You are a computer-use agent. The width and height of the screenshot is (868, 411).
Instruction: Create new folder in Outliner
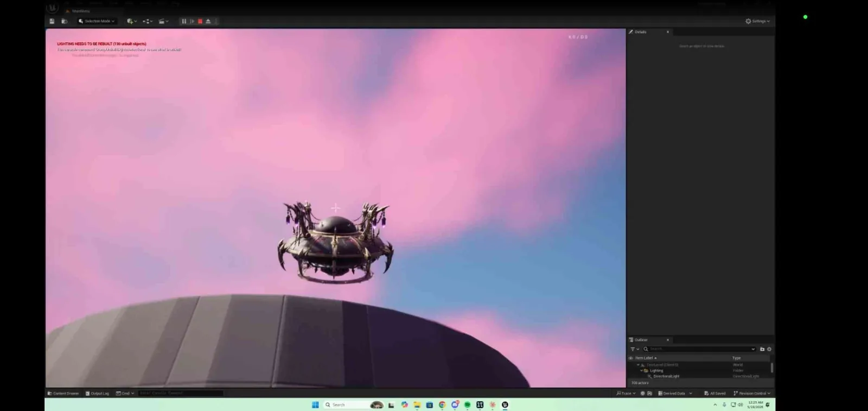pyautogui.click(x=762, y=349)
